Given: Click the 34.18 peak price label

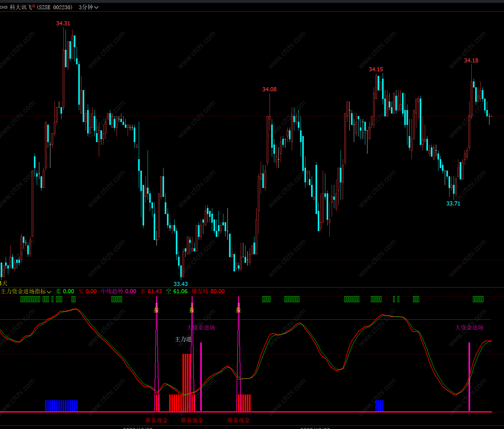Looking at the screenshot, I should pos(471,61).
